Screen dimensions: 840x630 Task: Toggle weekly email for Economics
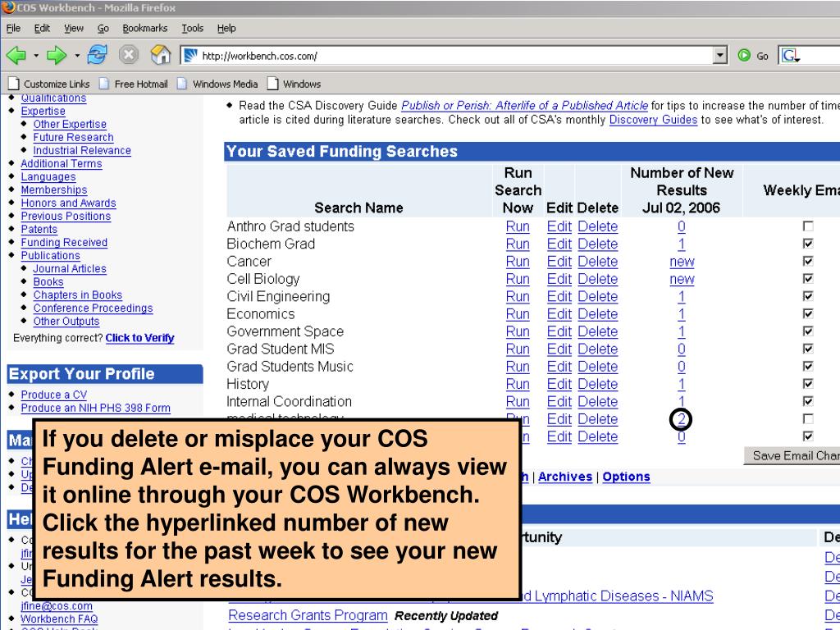[x=808, y=313]
